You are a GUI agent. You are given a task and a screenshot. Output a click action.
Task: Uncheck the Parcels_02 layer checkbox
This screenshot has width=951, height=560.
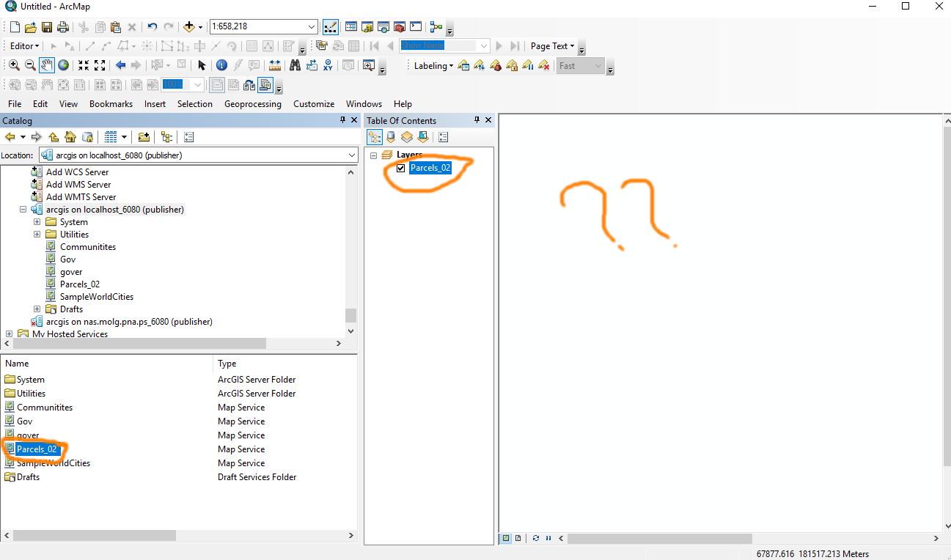coord(400,168)
